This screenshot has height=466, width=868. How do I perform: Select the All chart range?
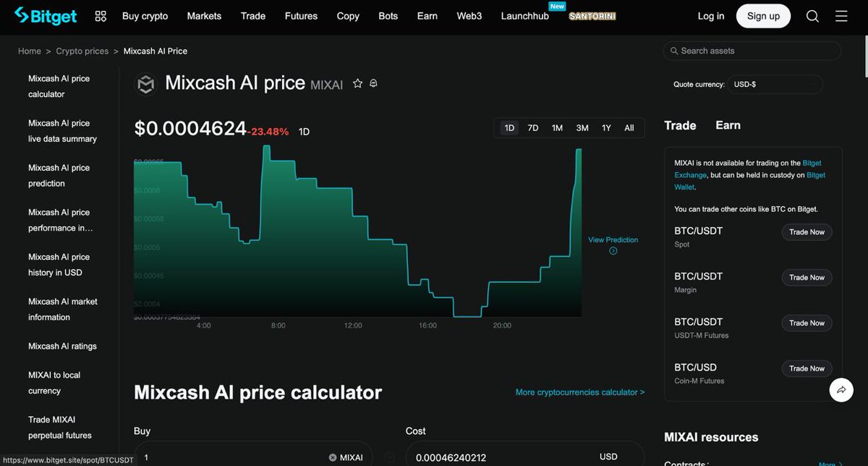[629, 128]
